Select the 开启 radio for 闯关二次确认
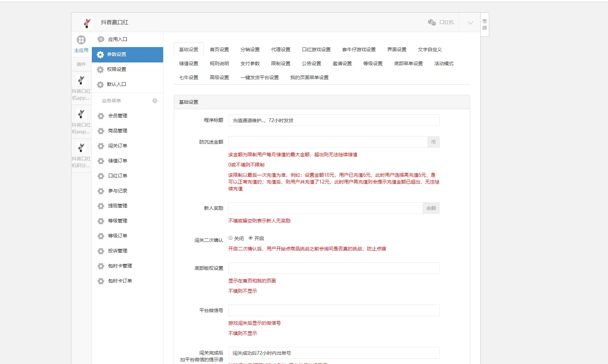This screenshot has height=364, width=608. [251, 238]
